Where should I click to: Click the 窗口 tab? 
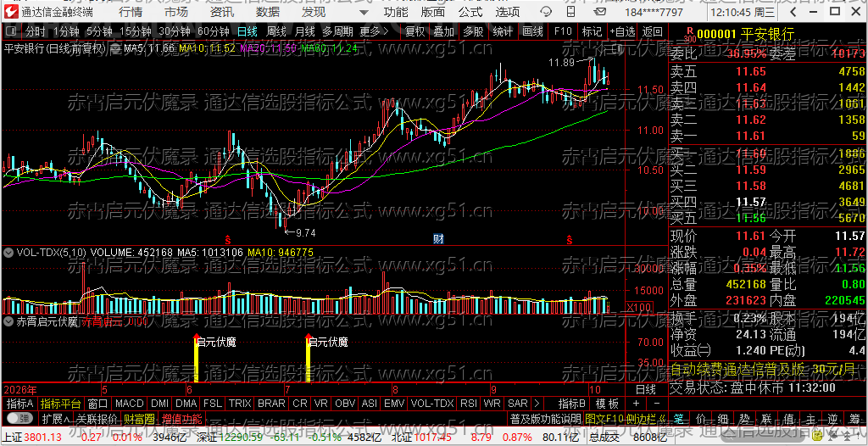tap(97, 404)
